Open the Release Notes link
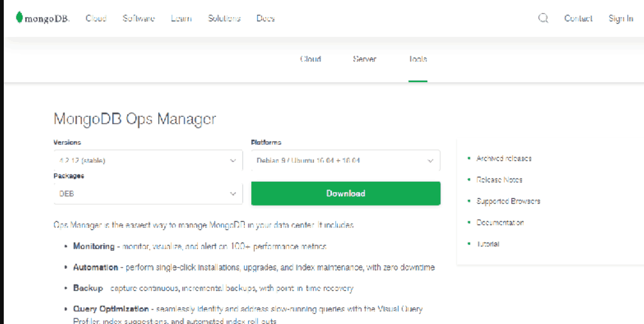The image size is (644, 324). (x=499, y=180)
